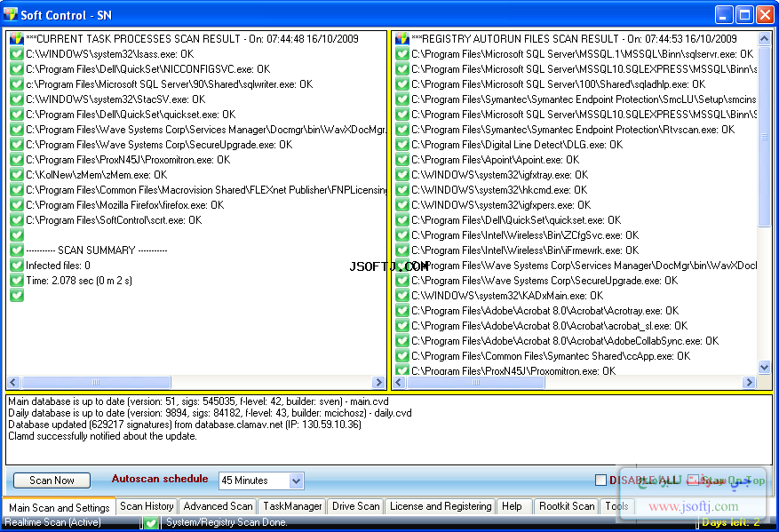Click the check icon next to igfxtray.exe

pyautogui.click(x=401, y=175)
